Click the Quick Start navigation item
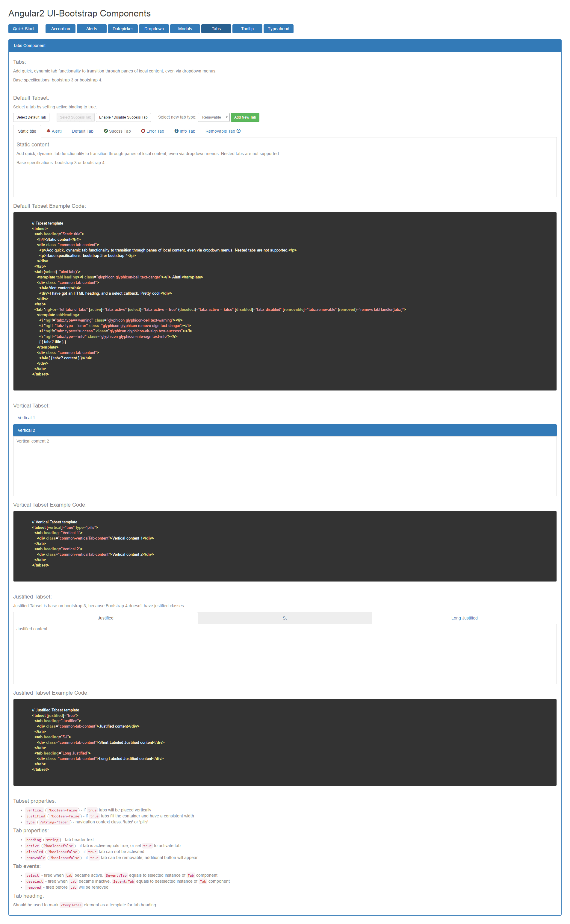 point(23,29)
